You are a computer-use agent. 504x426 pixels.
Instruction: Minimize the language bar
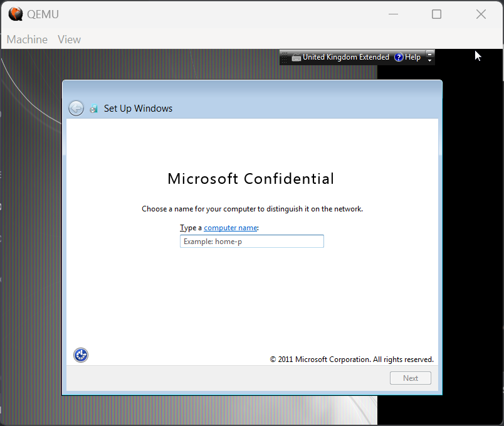coord(430,54)
